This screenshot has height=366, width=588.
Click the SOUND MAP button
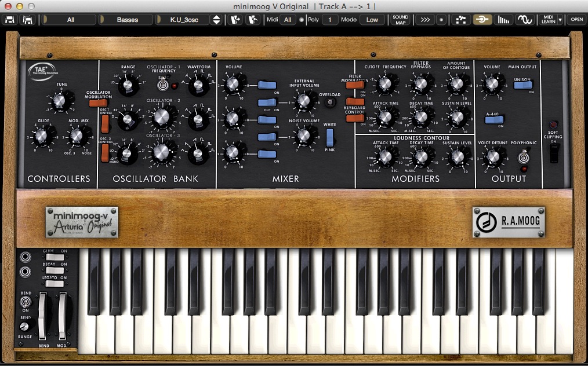pos(401,20)
